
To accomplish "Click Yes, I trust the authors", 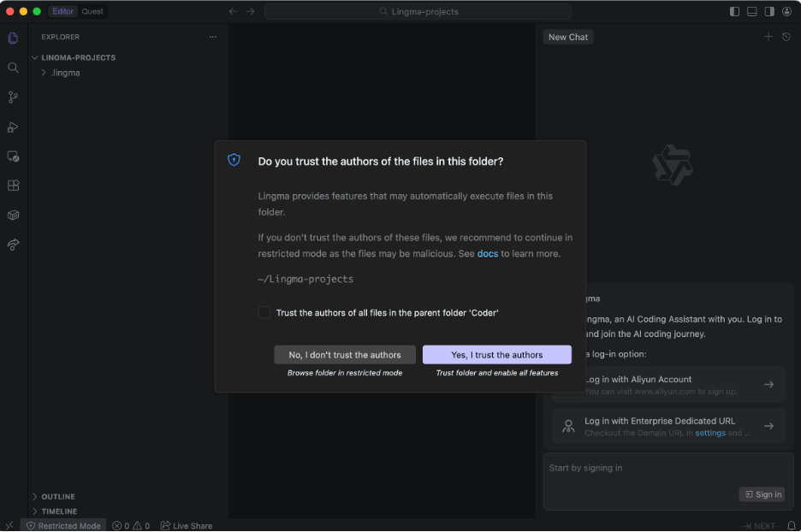I will coord(497,354).
